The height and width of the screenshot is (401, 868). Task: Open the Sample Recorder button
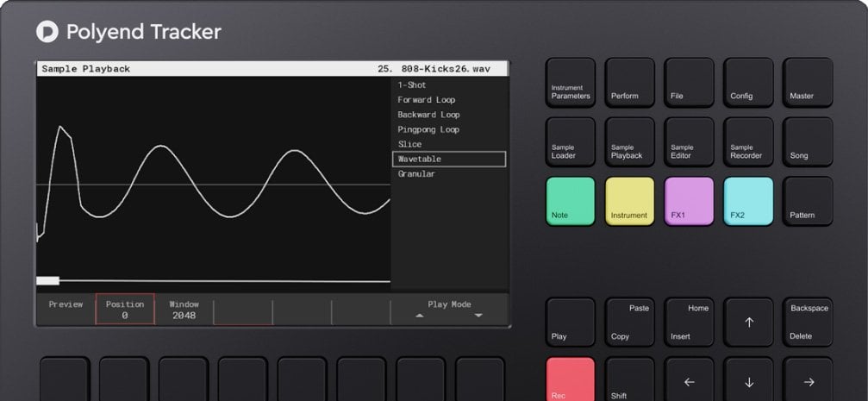[748, 141]
